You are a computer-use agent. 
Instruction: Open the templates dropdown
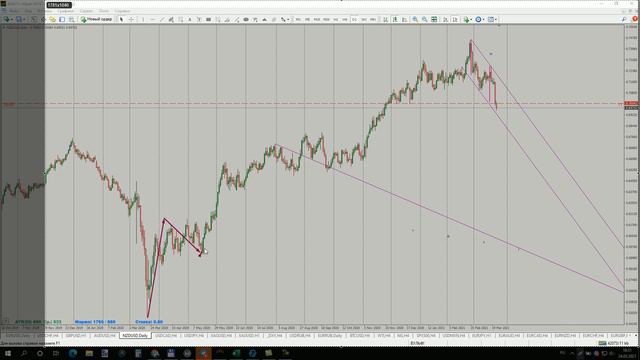click(493, 19)
